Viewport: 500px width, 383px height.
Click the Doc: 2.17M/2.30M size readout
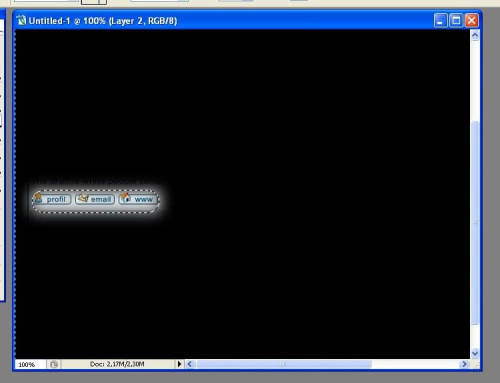117,364
